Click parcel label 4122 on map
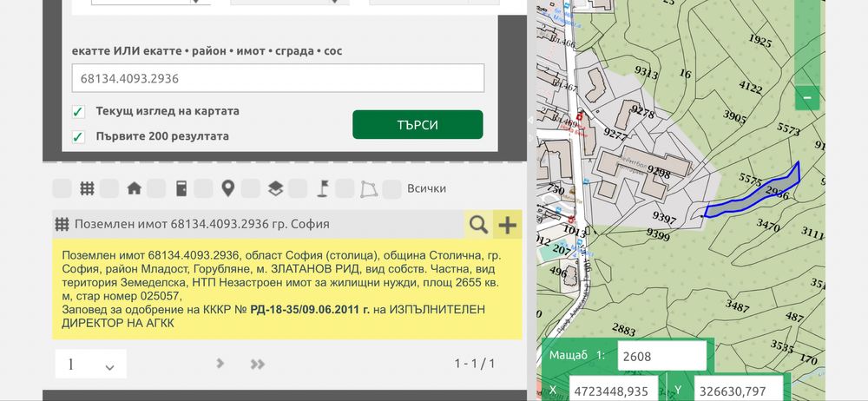868x401 pixels. [751, 87]
